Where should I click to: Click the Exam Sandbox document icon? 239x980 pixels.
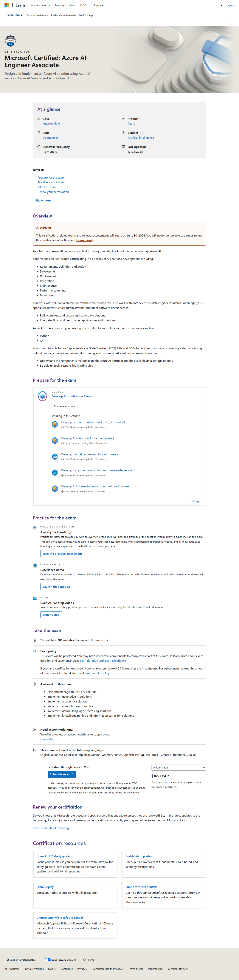[x=35, y=565]
